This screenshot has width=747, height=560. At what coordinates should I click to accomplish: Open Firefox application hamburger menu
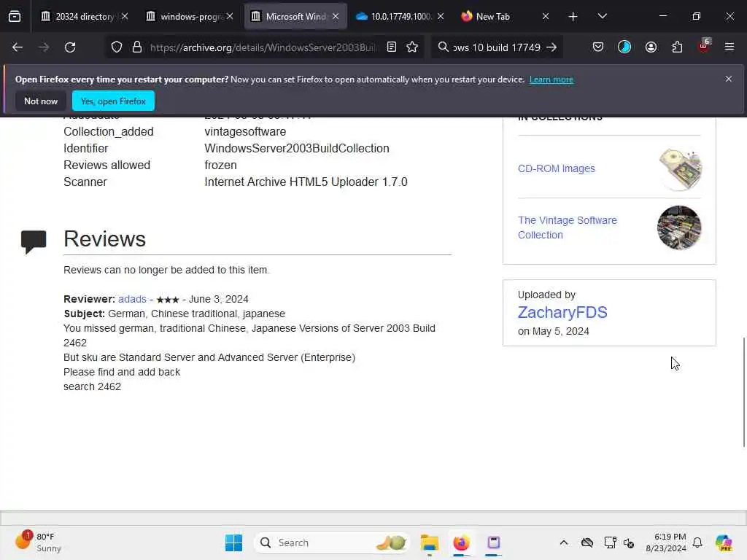729,47
